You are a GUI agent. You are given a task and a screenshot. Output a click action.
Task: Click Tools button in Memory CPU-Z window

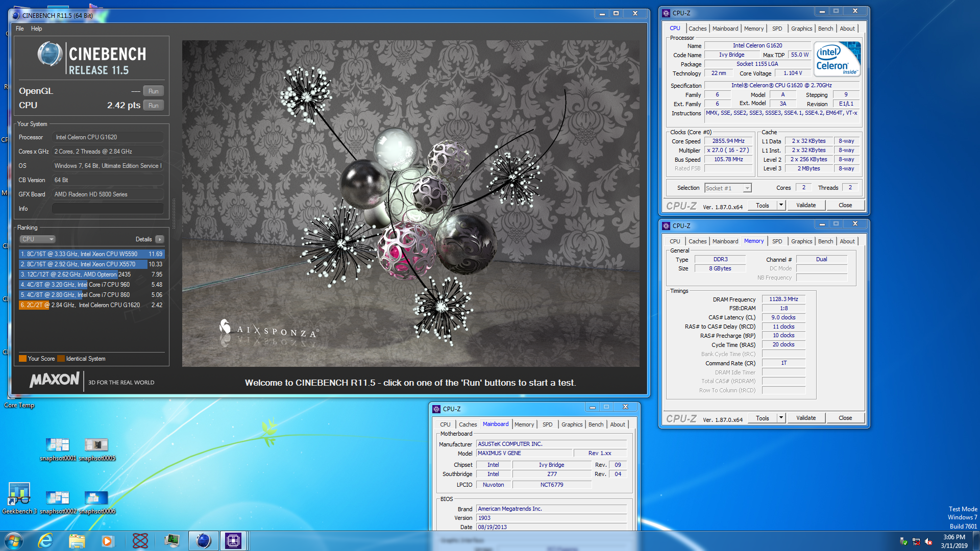pyautogui.click(x=763, y=418)
